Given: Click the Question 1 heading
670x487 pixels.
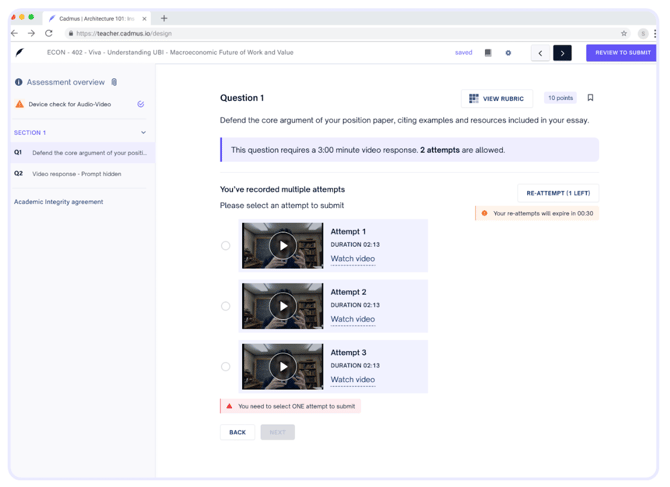Looking at the screenshot, I should (x=242, y=98).
